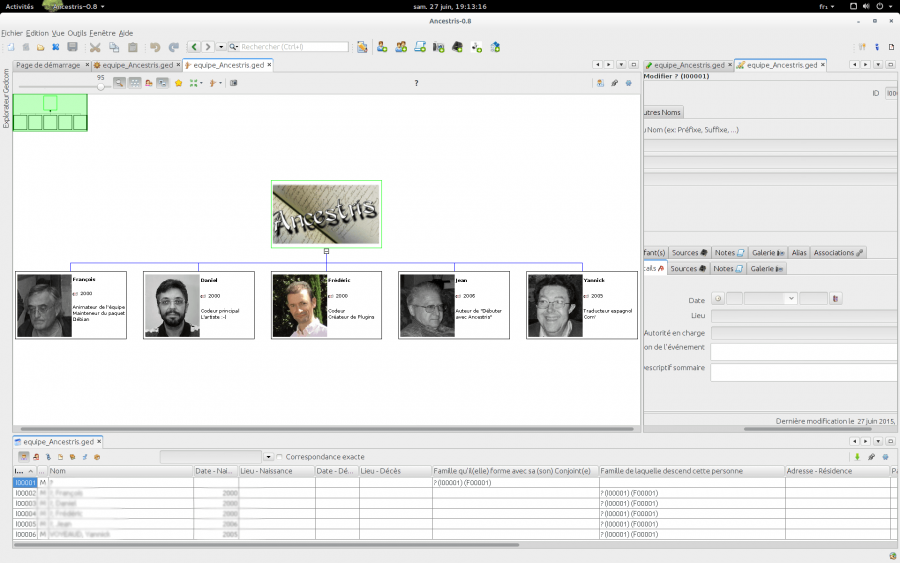This screenshot has width=900, height=563.
Task: Click the yellow star bookmark icon
Action: click(179, 83)
